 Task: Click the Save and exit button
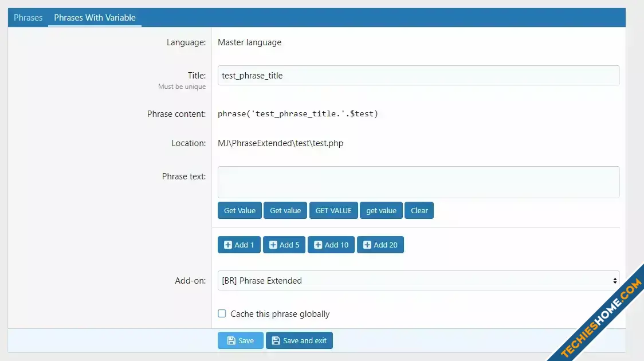coord(299,340)
